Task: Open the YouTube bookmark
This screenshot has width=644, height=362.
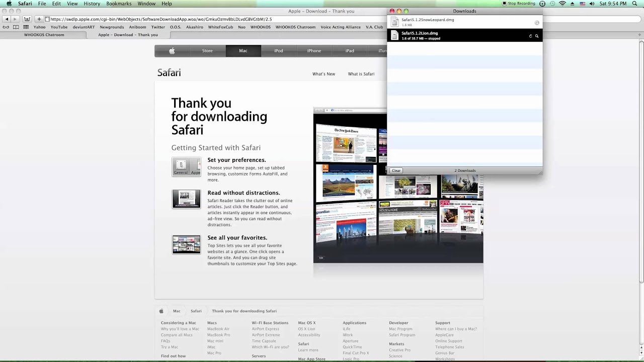Action: [x=59, y=27]
